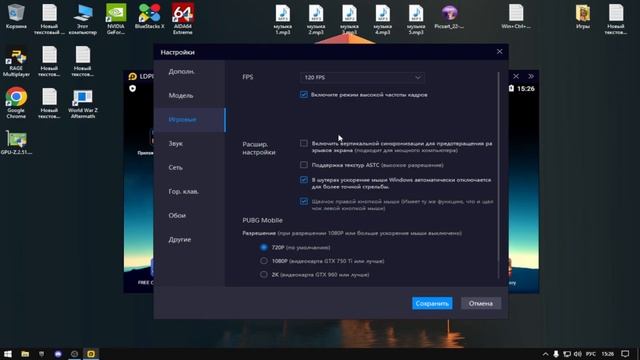Select the World War Z Aftermath shortcut
This screenshot has width=640, height=360.
(83, 104)
